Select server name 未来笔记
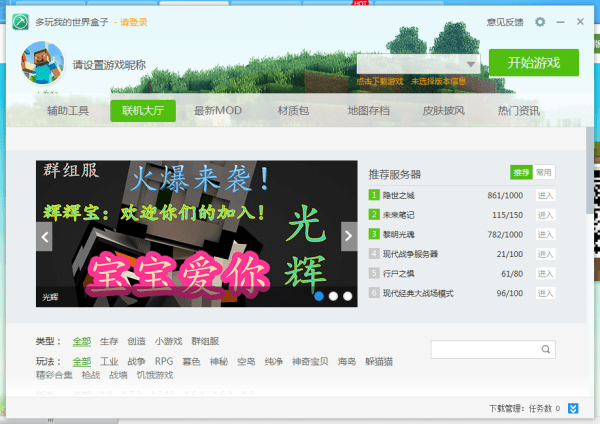The height and width of the screenshot is (424, 600). [x=398, y=215]
